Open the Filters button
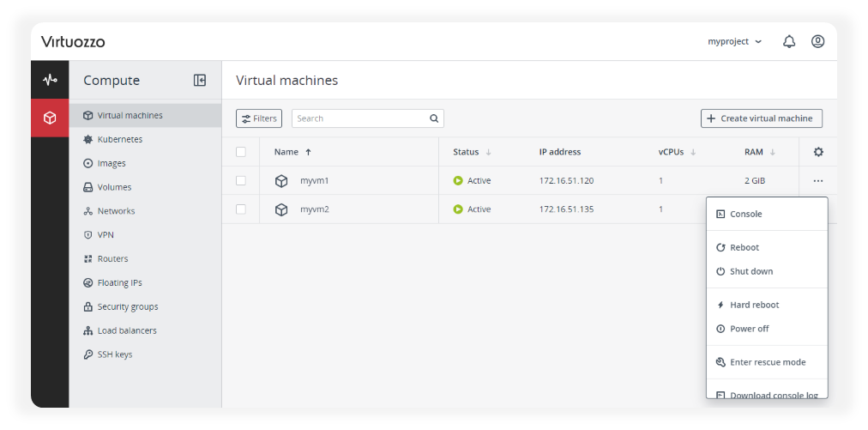The image size is (868, 430). point(259,118)
